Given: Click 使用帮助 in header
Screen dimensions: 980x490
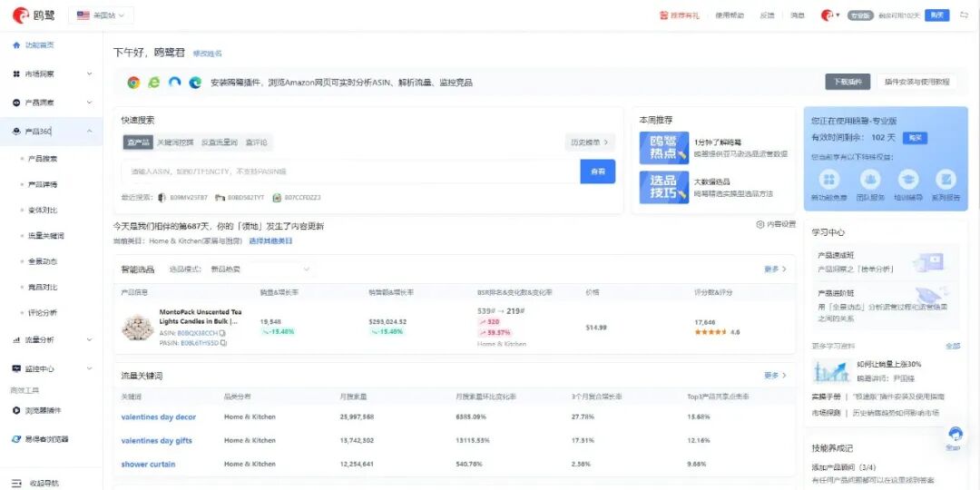Looking at the screenshot, I should click(x=730, y=15).
